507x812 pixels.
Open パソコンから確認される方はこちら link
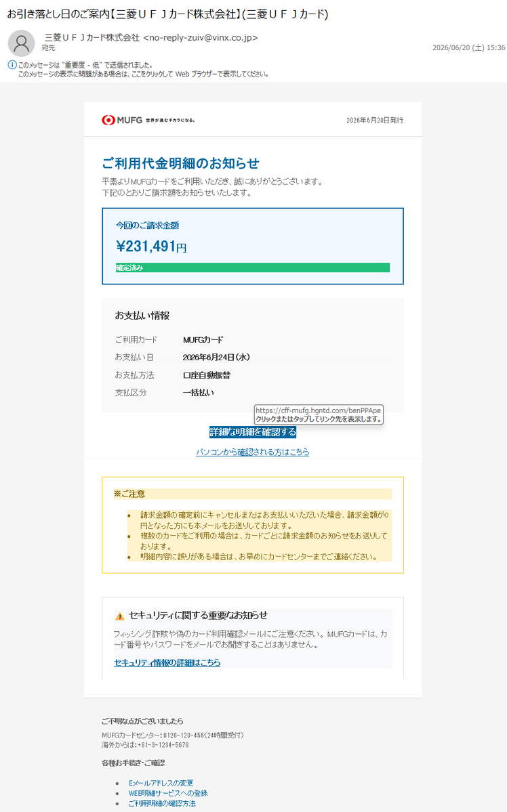tap(252, 452)
